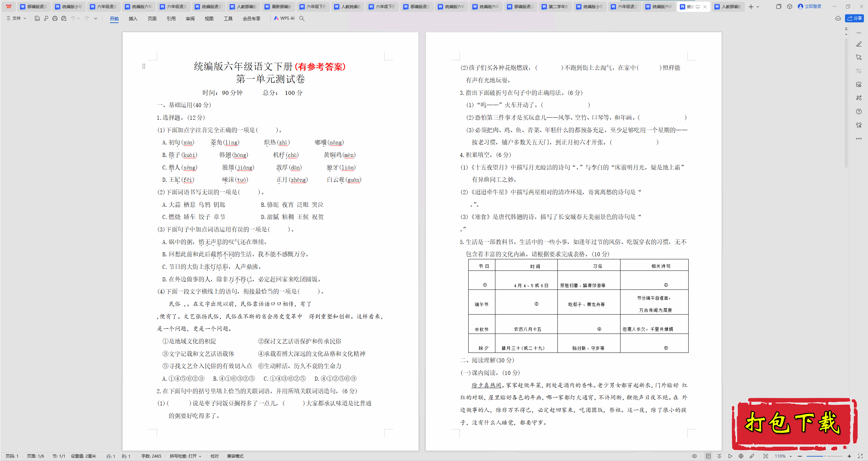Close the active document tab
The height and width of the screenshot is (461, 868).
(705, 6)
